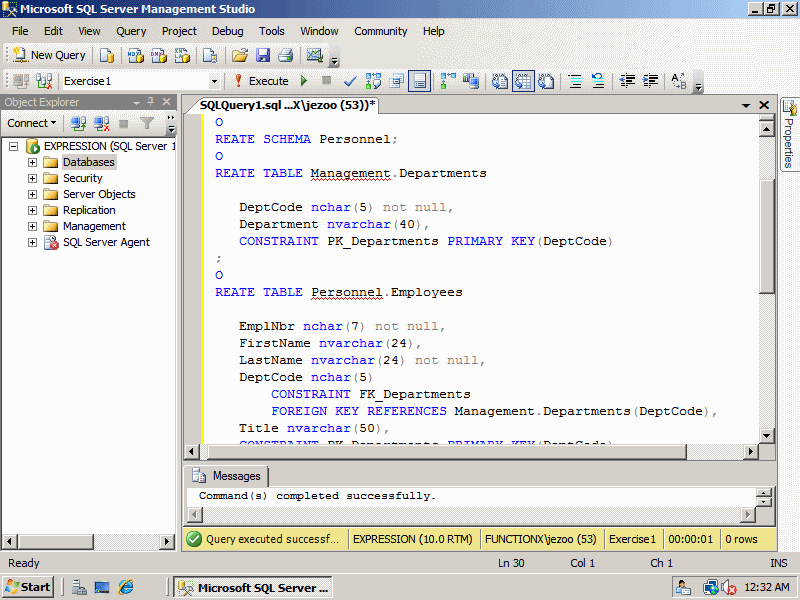
Task: Click the Cancel Executing Query square
Action: 327,81
